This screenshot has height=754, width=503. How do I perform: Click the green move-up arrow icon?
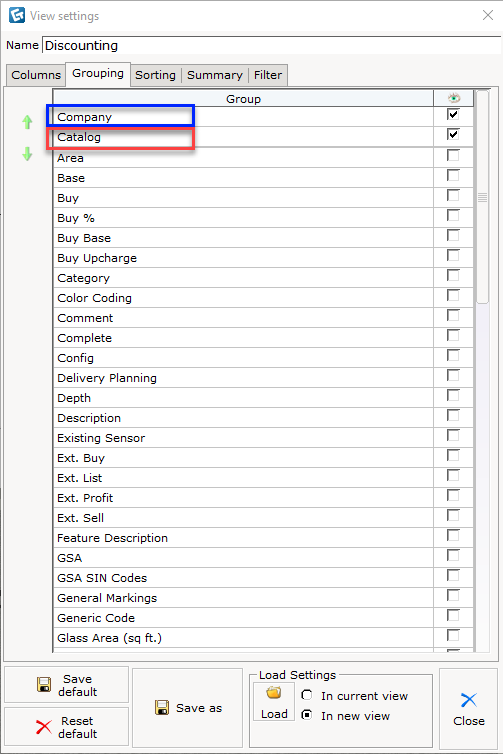(27, 122)
